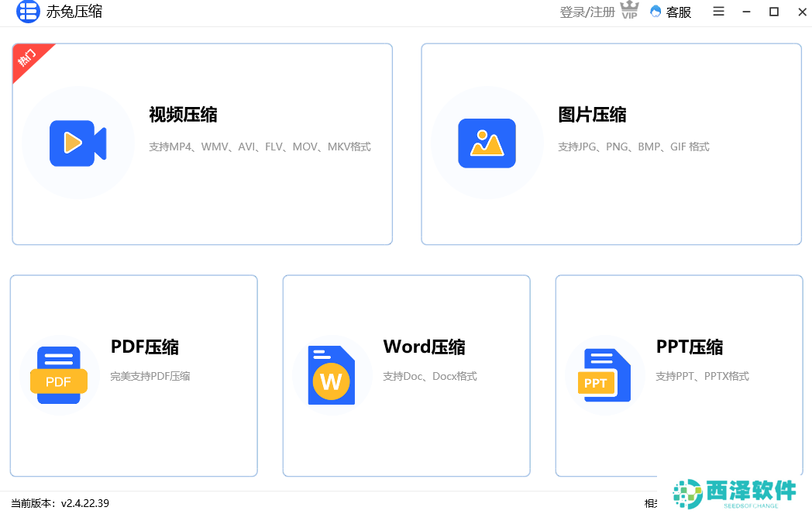Select the PPT compression file icon
The height and width of the screenshot is (514, 812).
(604, 375)
